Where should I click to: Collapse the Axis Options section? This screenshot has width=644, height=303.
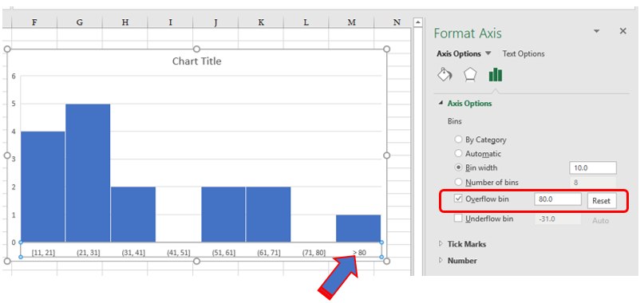[441, 103]
